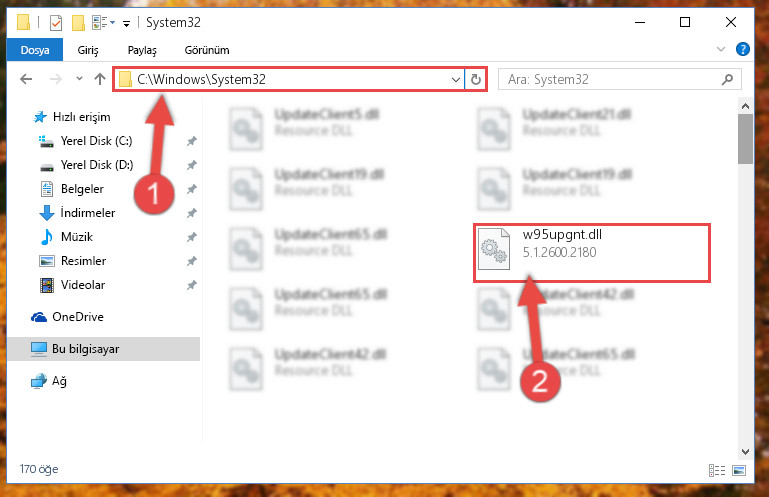Image resolution: width=769 pixels, height=497 pixels.
Task: Switch to the Görünüm tab
Action: click(x=207, y=50)
